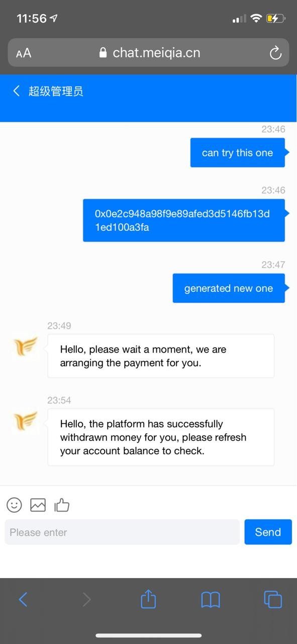Tap the battery status icon
Viewport: 297px width, 644px height.
click(x=276, y=19)
